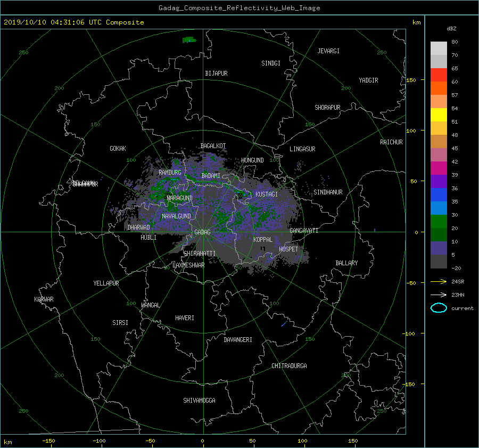Screen dimensions: 479x448
Task: Click the DHARWAD city label
Action: point(139,227)
